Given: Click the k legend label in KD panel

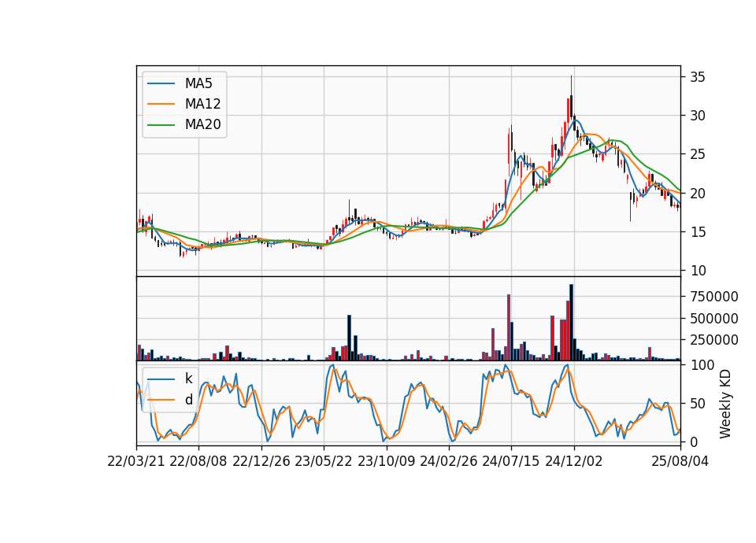Looking at the screenshot, I should pyautogui.click(x=188, y=379).
